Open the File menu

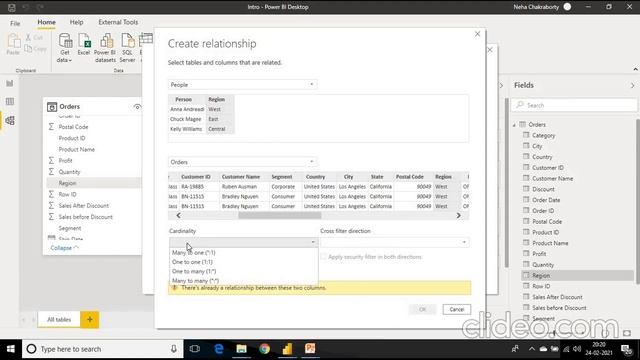[15, 23]
